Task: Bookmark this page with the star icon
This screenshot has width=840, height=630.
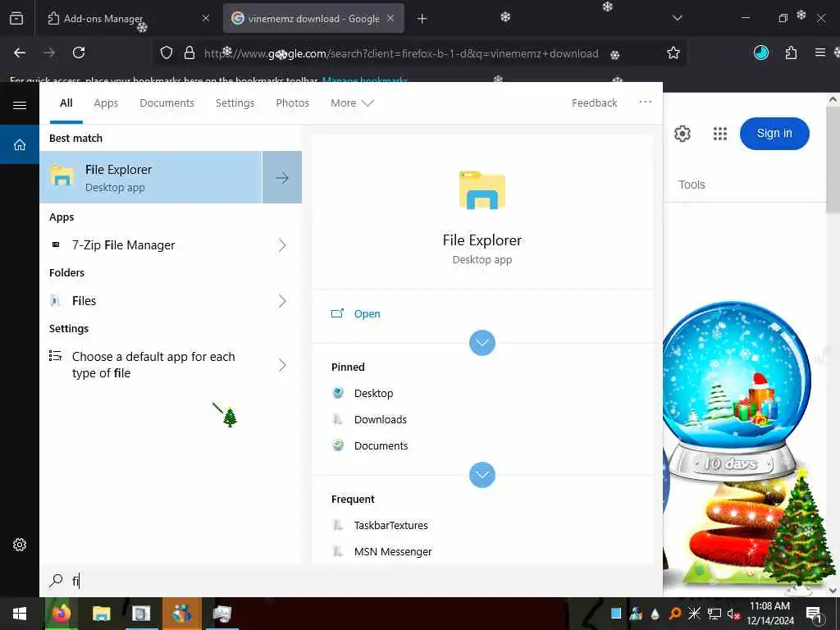Action: tap(673, 52)
